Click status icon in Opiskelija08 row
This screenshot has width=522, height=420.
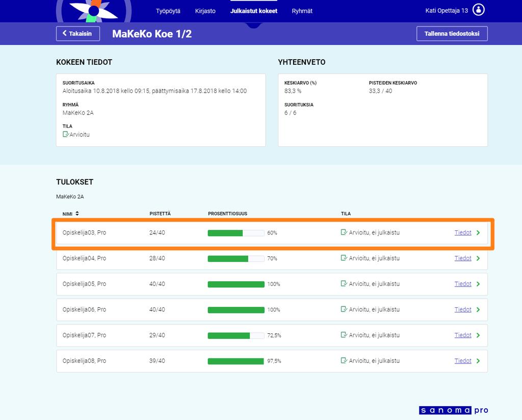[344, 360]
